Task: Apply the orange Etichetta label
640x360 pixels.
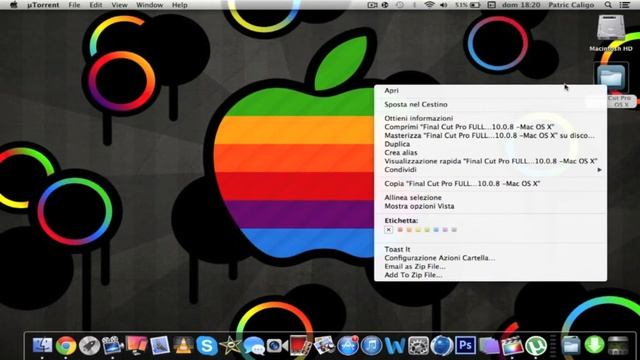Action: pyautogui.click(x=409, y=230)
